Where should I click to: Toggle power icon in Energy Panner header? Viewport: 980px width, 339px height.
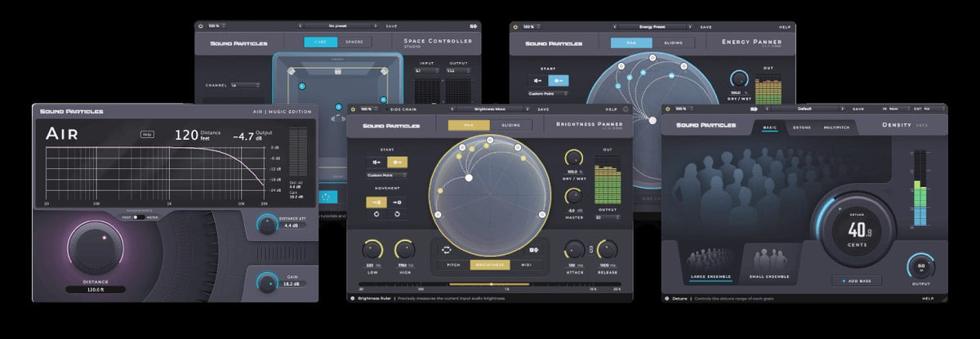point(517,27)
